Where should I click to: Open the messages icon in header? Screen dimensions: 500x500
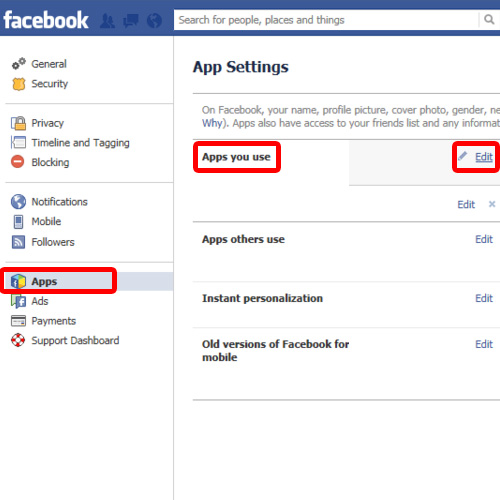click(x=131, y=21)
